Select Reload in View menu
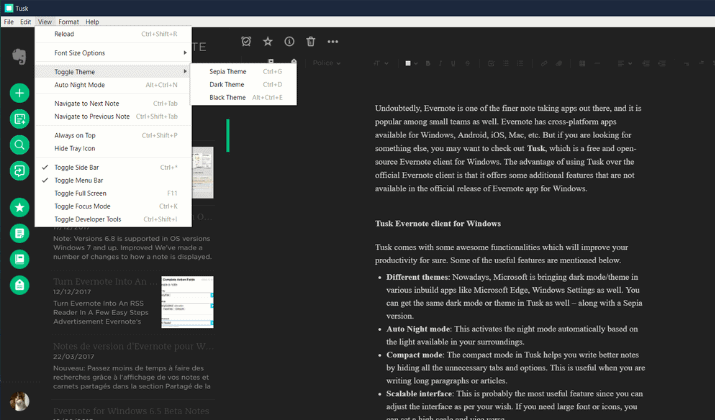 [x=113, y=34]
